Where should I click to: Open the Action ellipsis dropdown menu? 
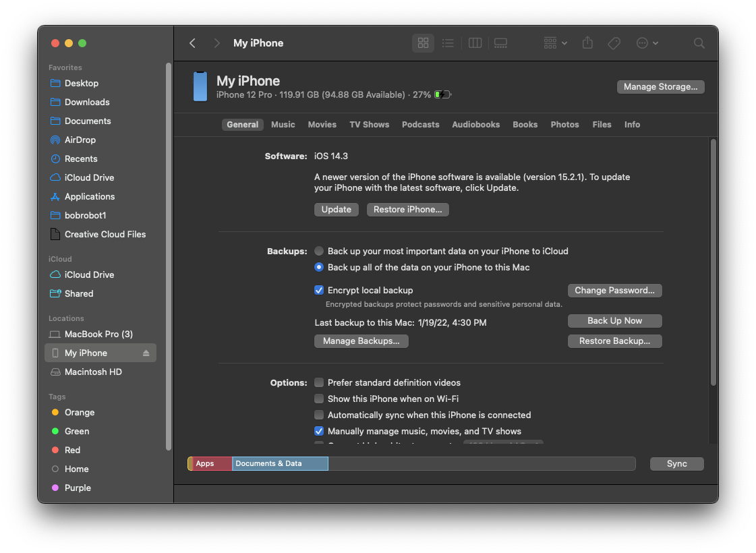[647, 43]
